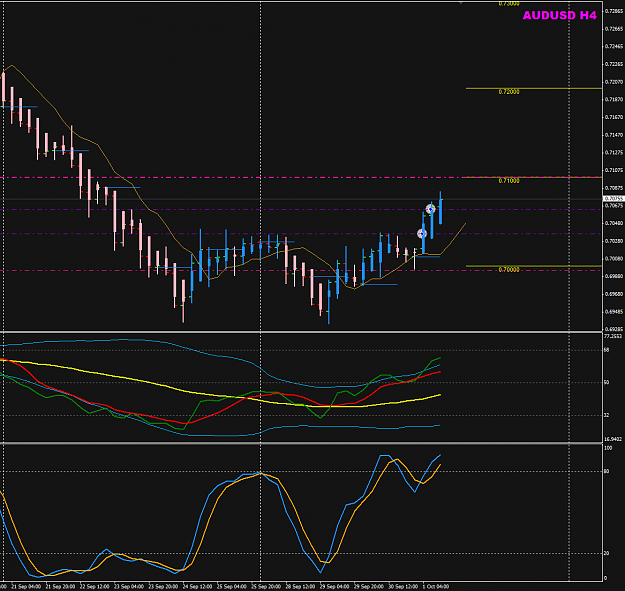
Task: Click the 100 level on bottom oscillator scale
Action: click(608, 448)
